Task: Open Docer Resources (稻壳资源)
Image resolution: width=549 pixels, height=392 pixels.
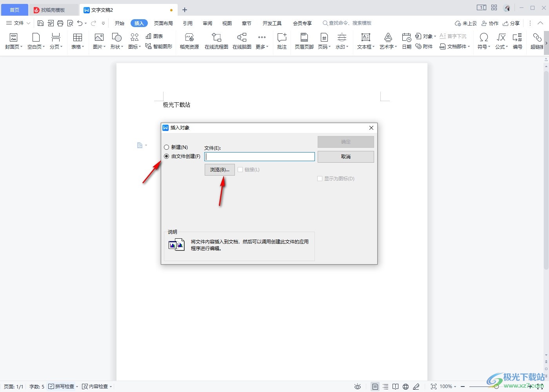Action: (x=189, y=41)
